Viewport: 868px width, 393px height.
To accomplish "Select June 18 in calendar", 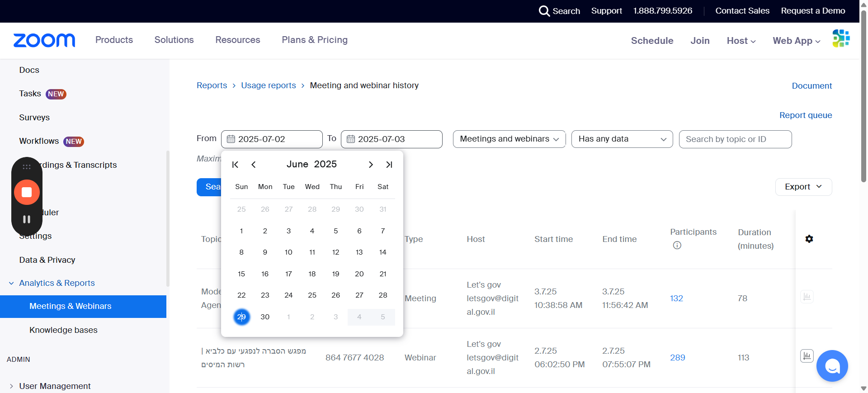I will click(x=312, y=274).
